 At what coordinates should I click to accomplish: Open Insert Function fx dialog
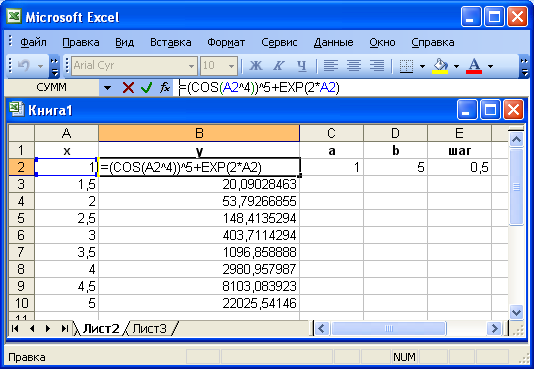click(x=165, y=88)
